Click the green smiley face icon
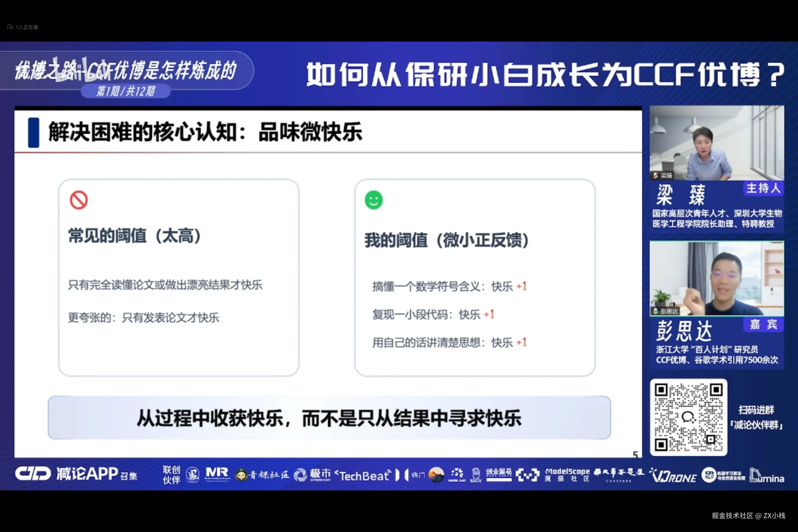The width and height of the screenshot is (798, 532). pos(374,200)
